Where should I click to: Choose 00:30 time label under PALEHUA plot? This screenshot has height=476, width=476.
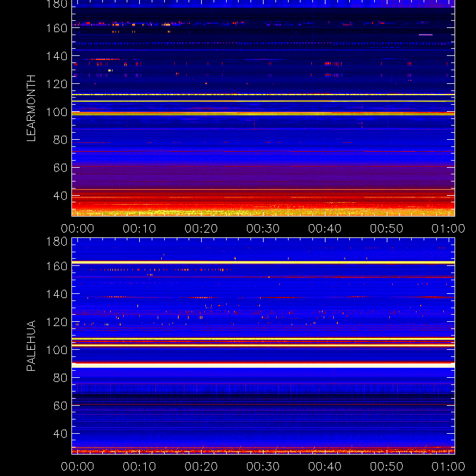coord(263,466)
